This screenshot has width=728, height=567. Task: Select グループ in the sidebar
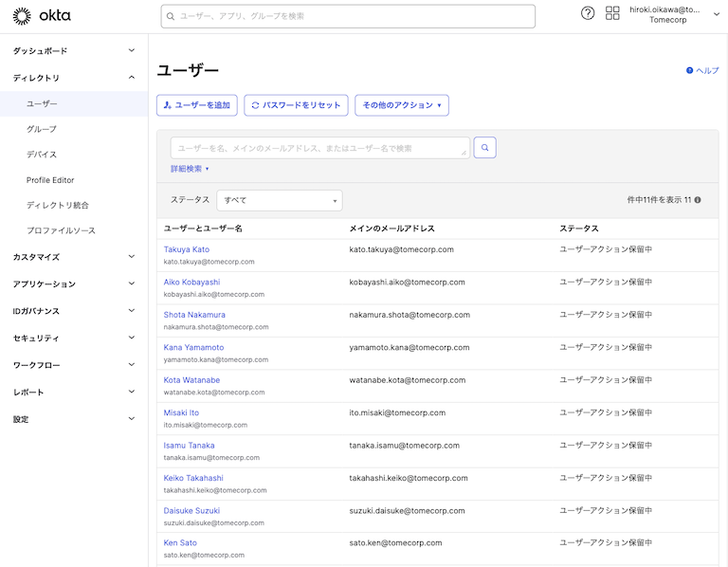click(42, 129)
